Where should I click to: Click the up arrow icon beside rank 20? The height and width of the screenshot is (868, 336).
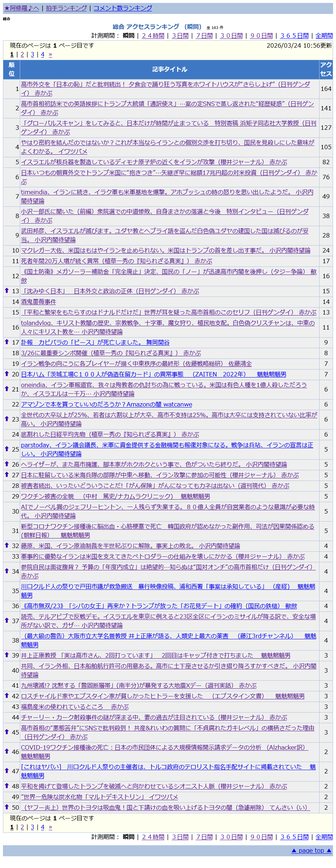point(7,374)
